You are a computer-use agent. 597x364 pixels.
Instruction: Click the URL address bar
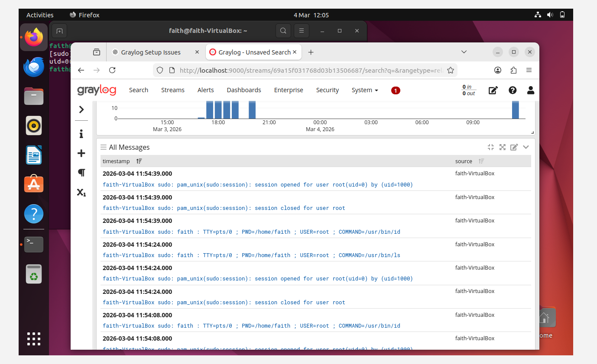point(310,70)
